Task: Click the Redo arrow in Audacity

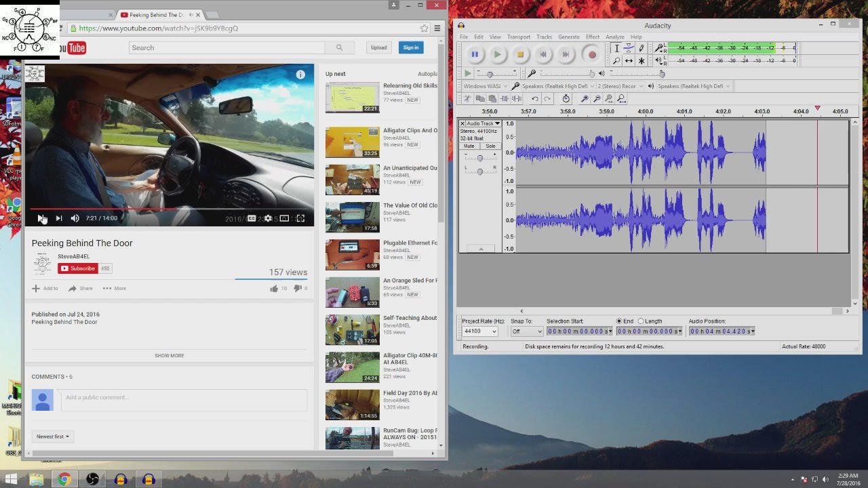Action: 547,99
